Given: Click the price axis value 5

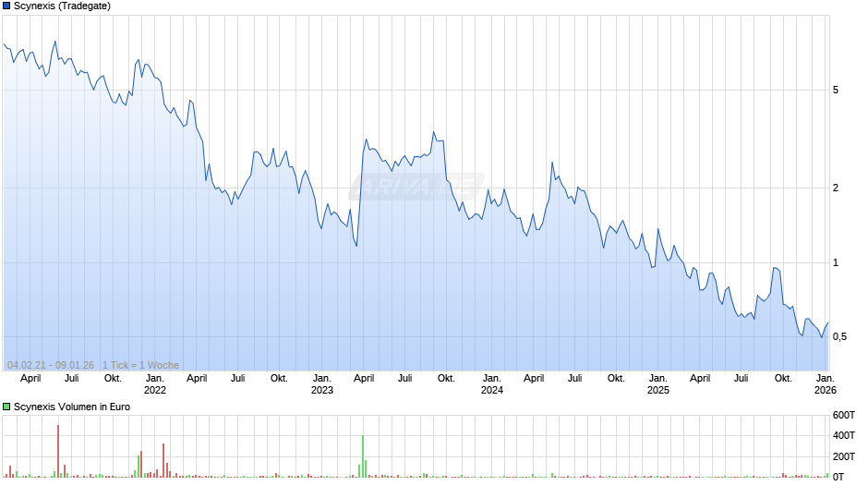Looking at the screenshot, I should [x=836, y=90].
